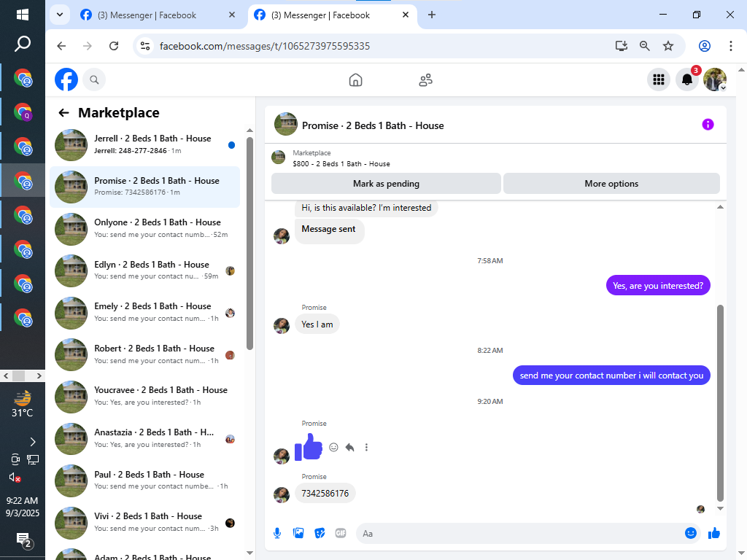Open the Friends icon in top bar
Screen dimensions: 747x560
tap(425, 80)
